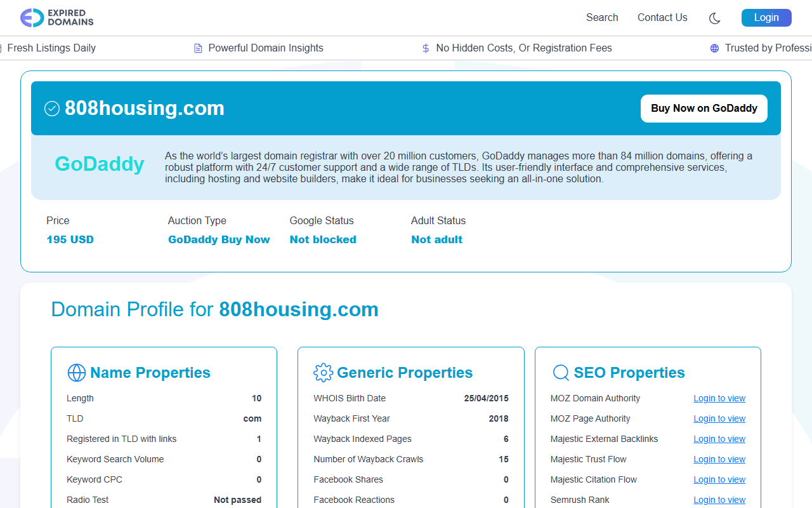Click Login to view for Majestic Trust Flow
The height and width of the screenshot is (508, 812).
pyautogui.click(x=719, y=459)
